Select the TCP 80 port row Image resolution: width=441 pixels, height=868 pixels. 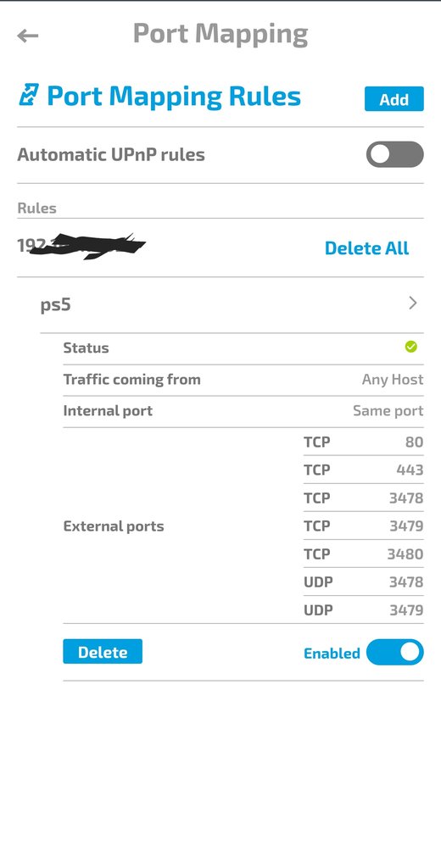(x=364, y=442)
